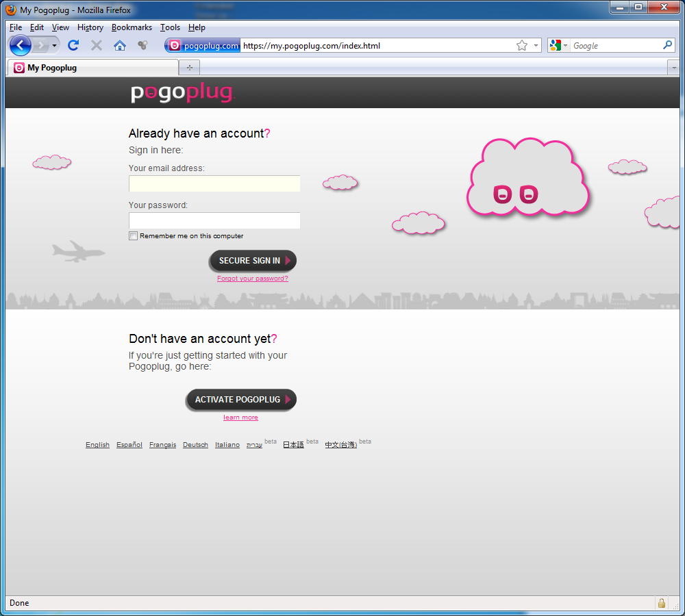Click the browser Back arrow button
This screenshot has width=685, height=616.
pyautogui.click(x=20, y=45)
